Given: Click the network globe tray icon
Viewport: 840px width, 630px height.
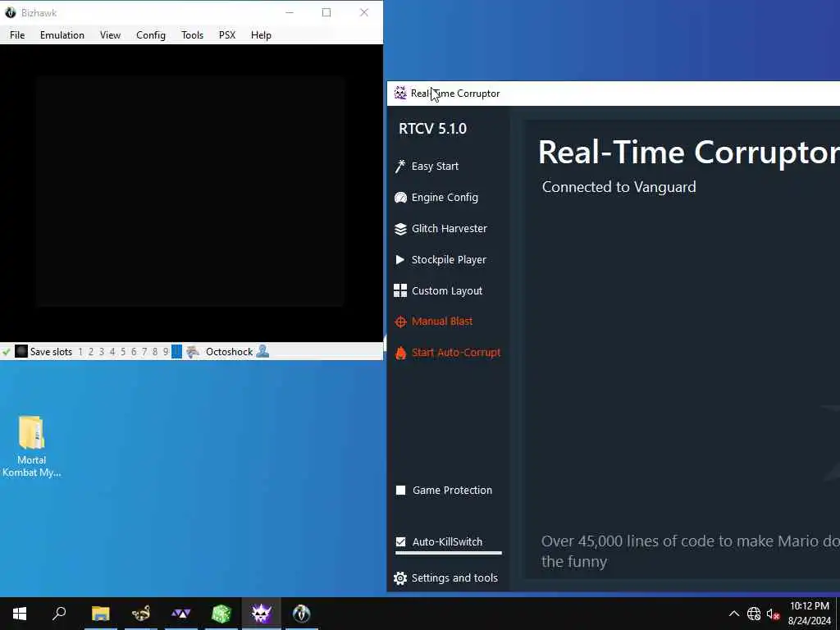Looking at the screenshot, I should (x=754, y=614).
